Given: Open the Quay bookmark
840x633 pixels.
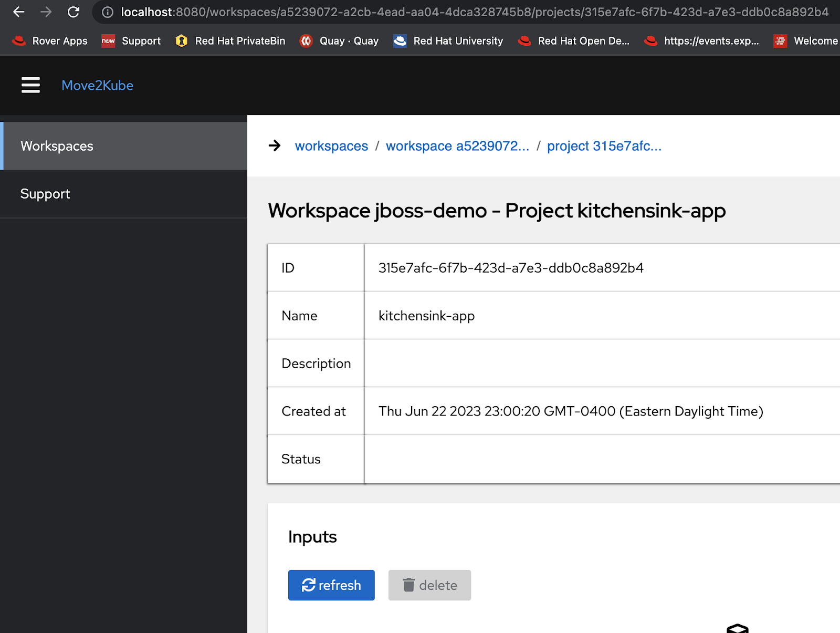Looking at the screenshot, I should click(339, 40).
